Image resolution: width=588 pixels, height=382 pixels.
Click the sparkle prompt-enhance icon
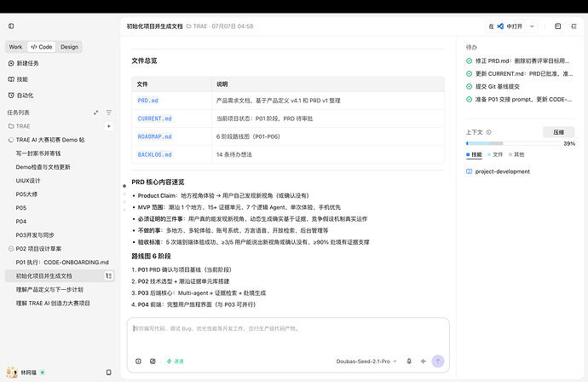tap(423, 361)
